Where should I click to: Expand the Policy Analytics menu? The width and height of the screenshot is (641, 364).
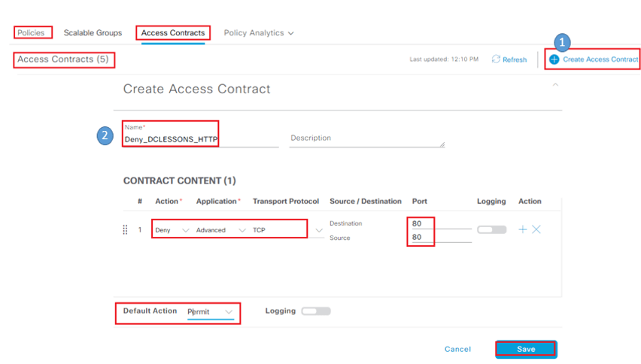tap(258, 33)
